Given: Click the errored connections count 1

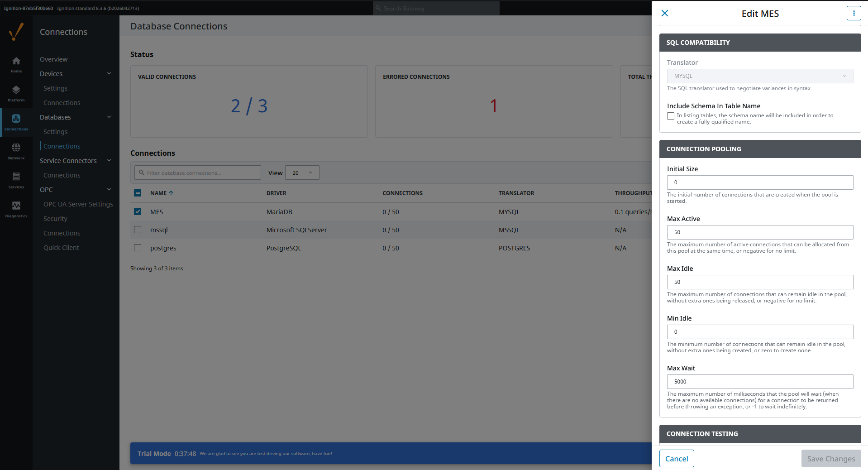Looking at the screenshot, I should pos(494,106).
